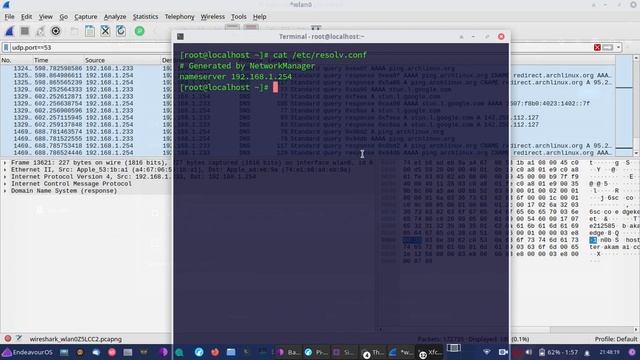The width and height of the screenshot is (640, 360).
Task: Open the View menu
Action: (x=46, y=17)
